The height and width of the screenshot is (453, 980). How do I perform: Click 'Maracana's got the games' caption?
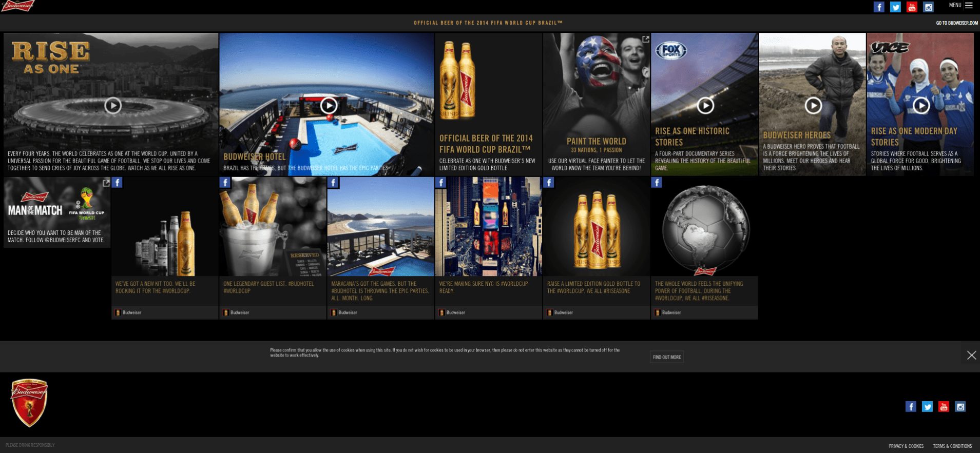[x=380, y=291]
